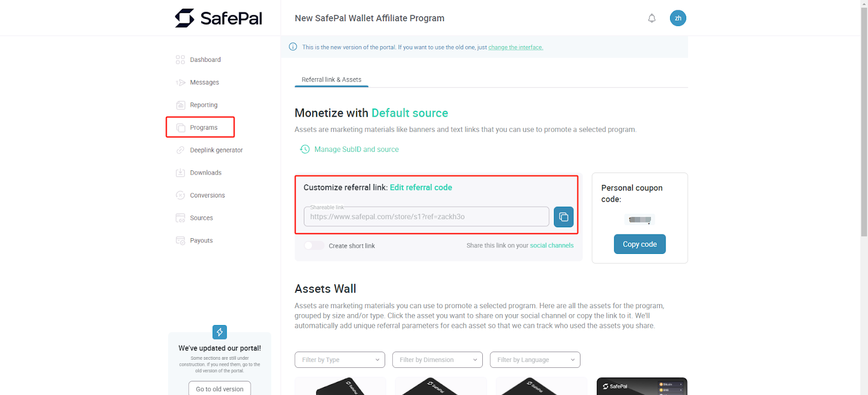
Task: Open Manage SubID and source
Action: tap(356, 150)
